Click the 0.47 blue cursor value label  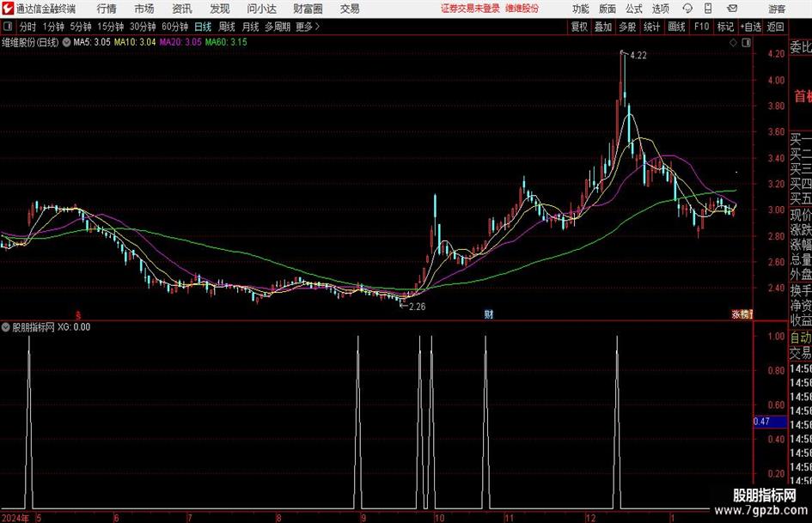[770, 422]
